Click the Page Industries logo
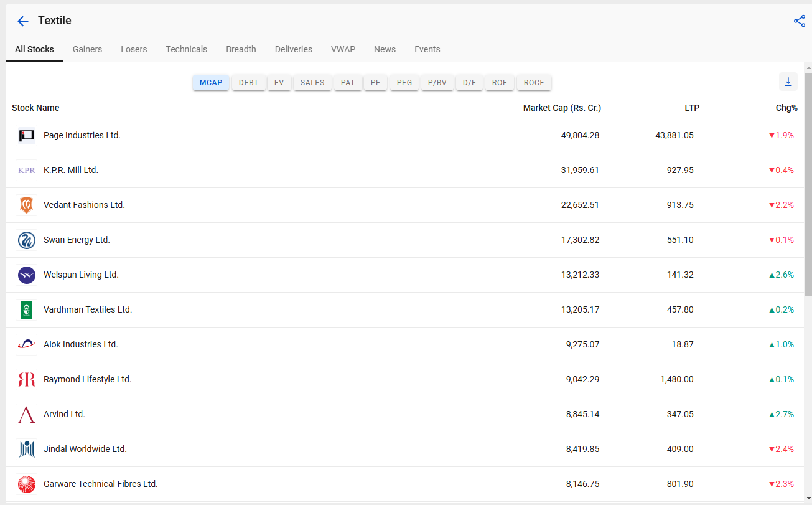The height and width of the screenshot is (505, 812). coord(26,135)
